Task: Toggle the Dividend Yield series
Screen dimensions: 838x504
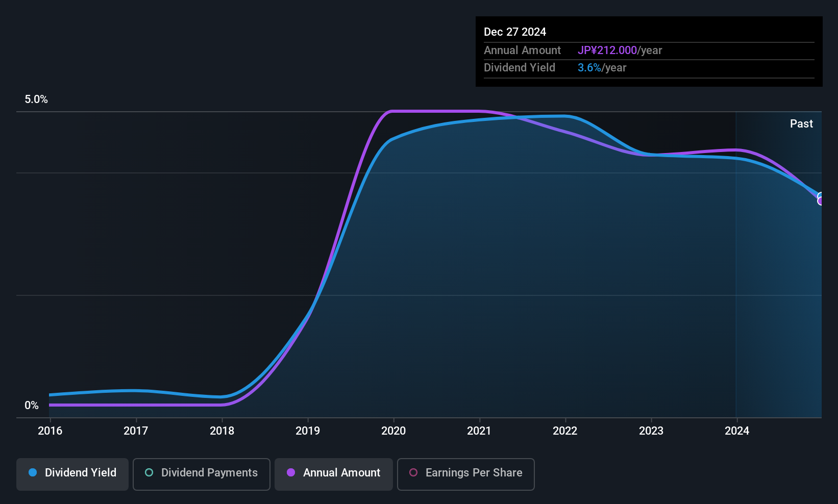Action: pos(72,474)
